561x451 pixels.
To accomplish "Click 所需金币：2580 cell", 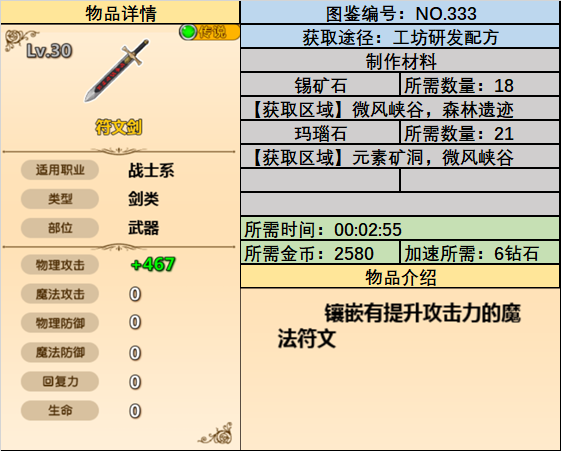I will (x=320, y=253).
